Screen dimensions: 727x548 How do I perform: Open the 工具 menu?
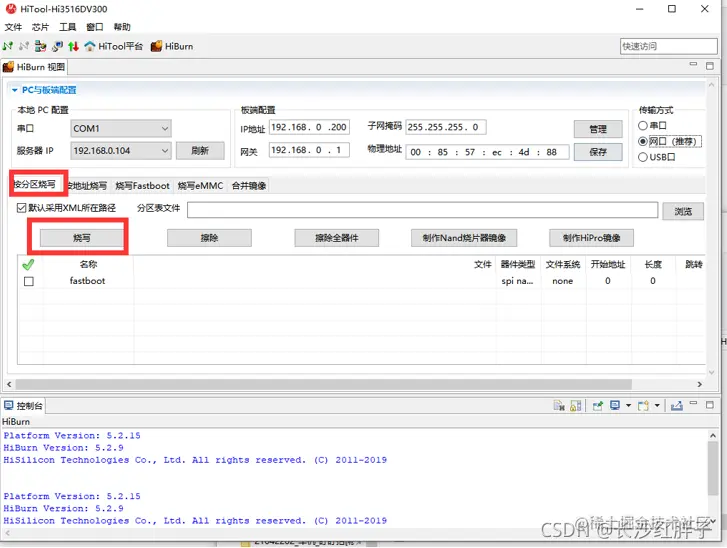click(68, 27)
